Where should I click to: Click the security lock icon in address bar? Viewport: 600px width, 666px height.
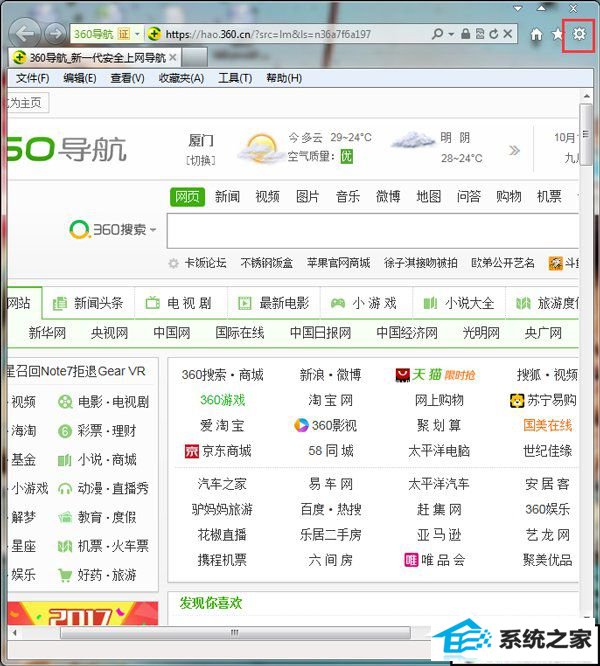coord(465,34)
